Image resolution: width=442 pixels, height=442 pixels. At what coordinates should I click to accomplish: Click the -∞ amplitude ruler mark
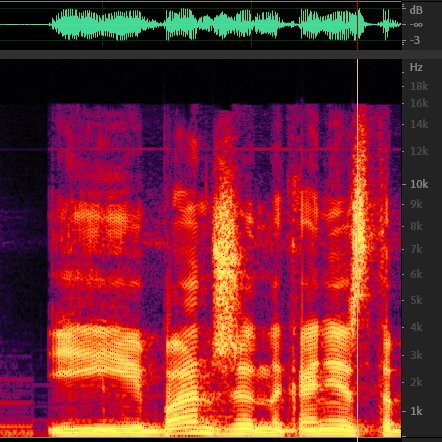click(416, 25)
